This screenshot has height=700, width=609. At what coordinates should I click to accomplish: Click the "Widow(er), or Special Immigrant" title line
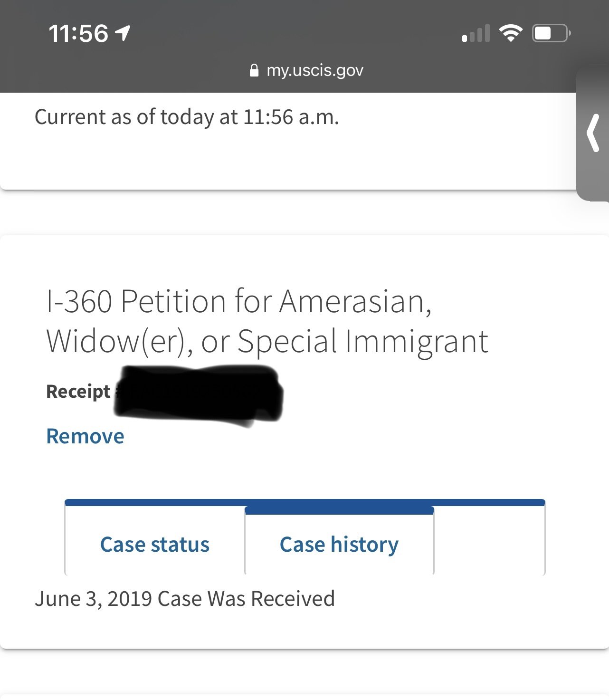(x=267, y=341)
